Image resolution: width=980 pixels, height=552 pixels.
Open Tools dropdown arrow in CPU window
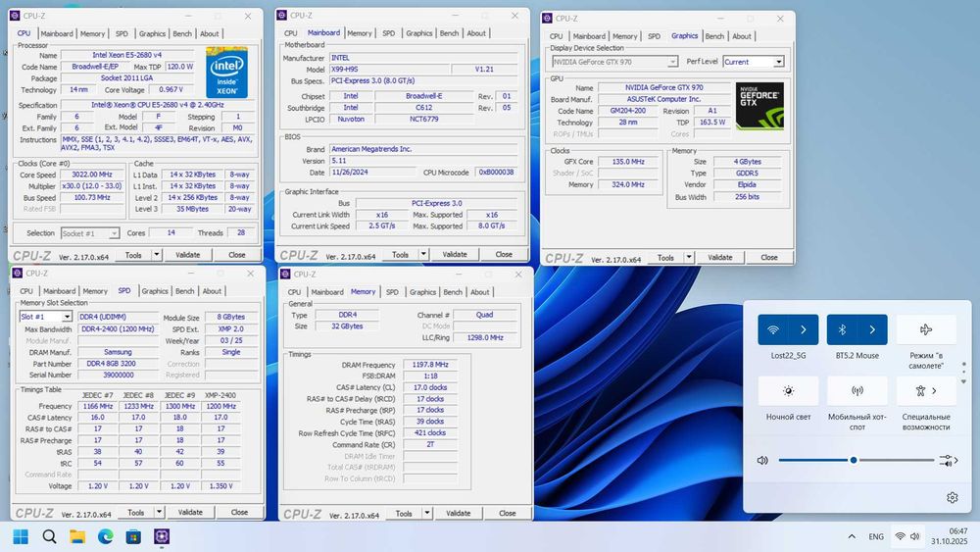tap(156, 255)
